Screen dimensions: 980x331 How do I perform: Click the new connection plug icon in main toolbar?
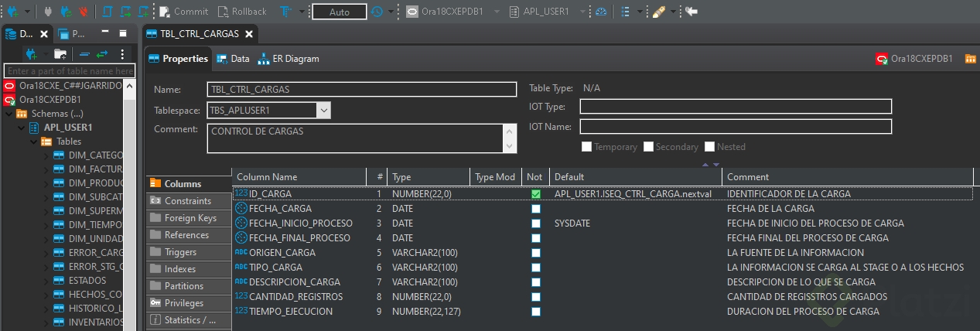tap(13, 12)
